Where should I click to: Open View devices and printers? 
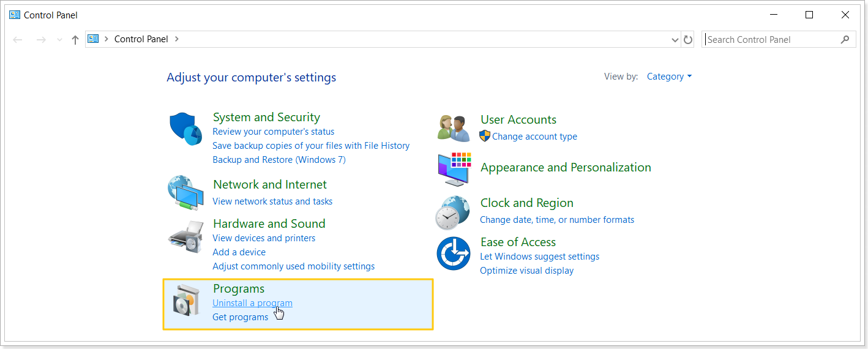(x=264, y=238)
